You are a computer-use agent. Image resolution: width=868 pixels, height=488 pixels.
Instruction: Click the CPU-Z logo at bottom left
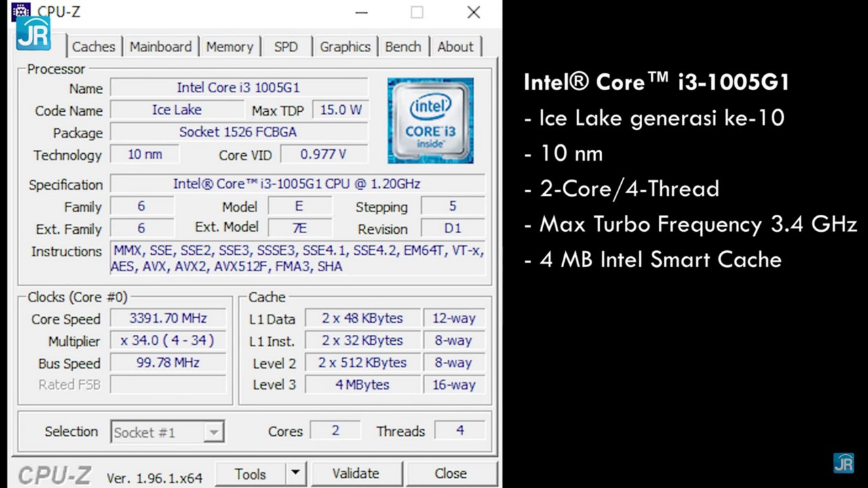[x=53, y=475]
